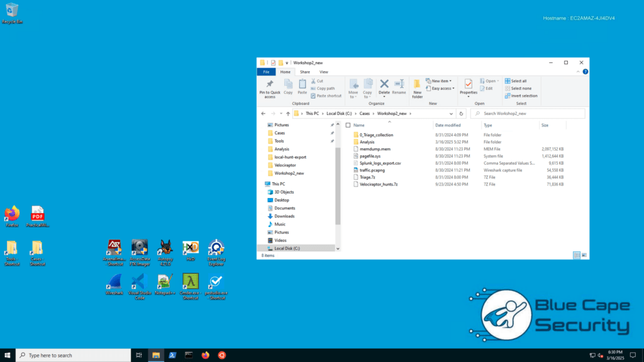
Task: Open Firefox from the taskbar
Action: [205, 355]
